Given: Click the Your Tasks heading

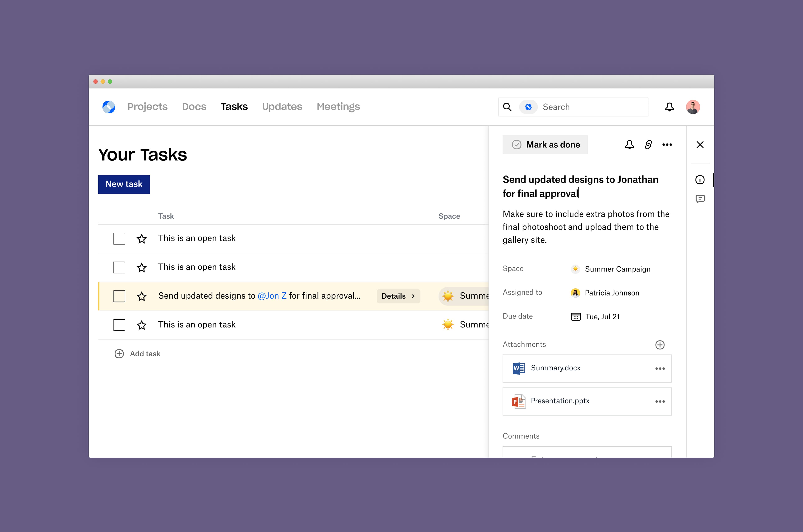Looking at the screenshot, I should pyautogui.click(x=142, y=155).
